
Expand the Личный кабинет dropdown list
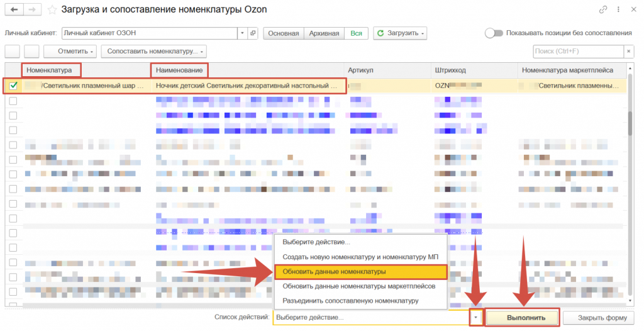pyautogui.click(x=243, y=33)
